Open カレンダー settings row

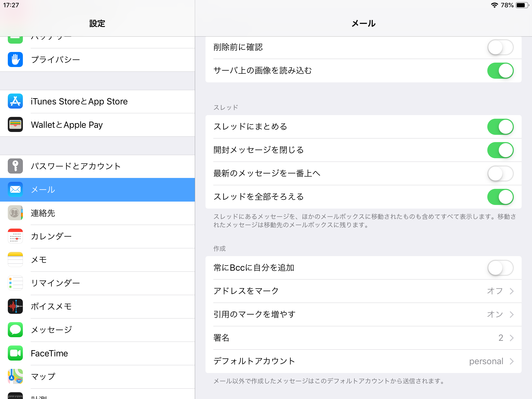pyautogui.click(x=97, y=237)
